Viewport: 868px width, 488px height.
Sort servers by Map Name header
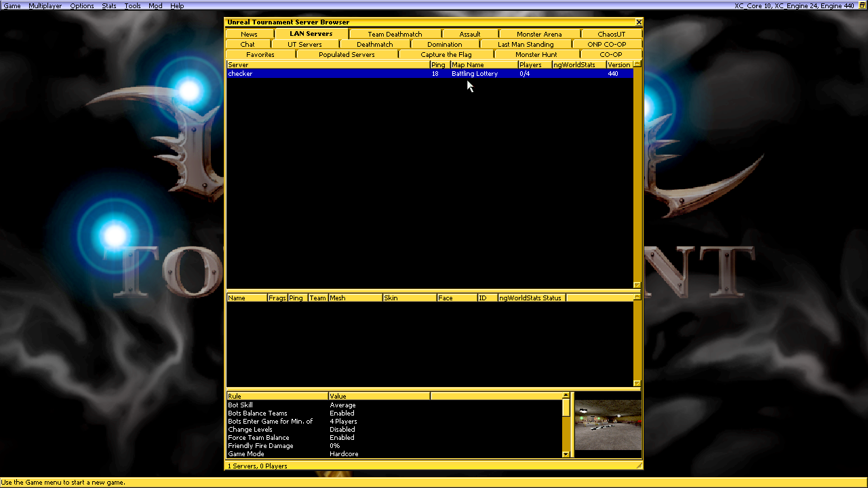tap(484, 64)
